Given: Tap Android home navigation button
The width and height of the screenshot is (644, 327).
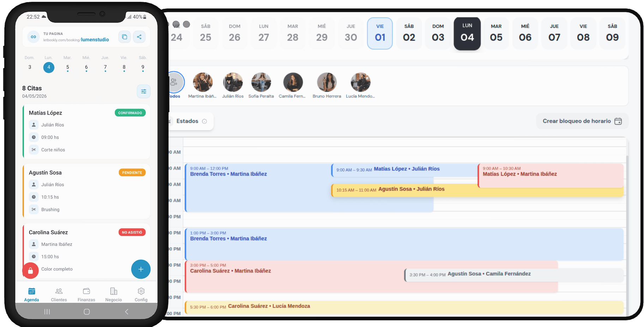Looking at the screenshot, I should click(87, 311).
